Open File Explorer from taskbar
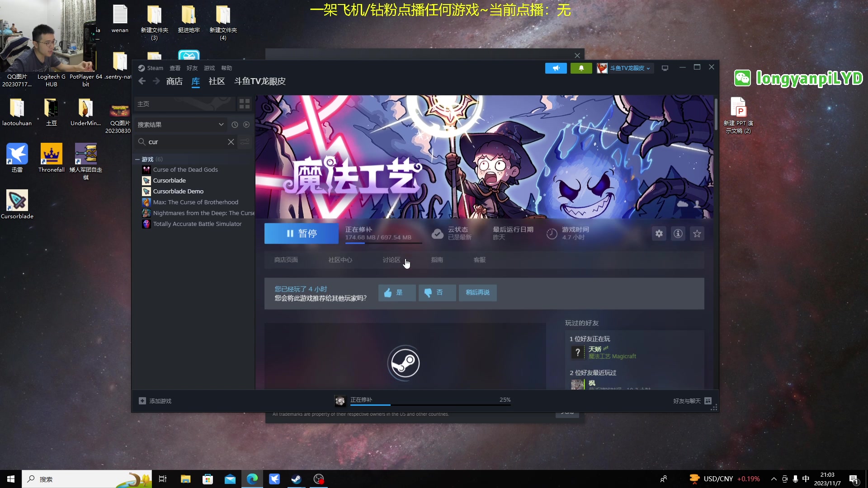Viewport: 868px width, 488px height. click(x=185, y=479)
